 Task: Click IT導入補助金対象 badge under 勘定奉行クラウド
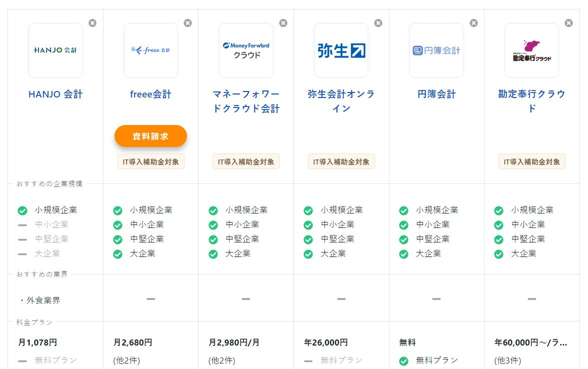point(531,161)
